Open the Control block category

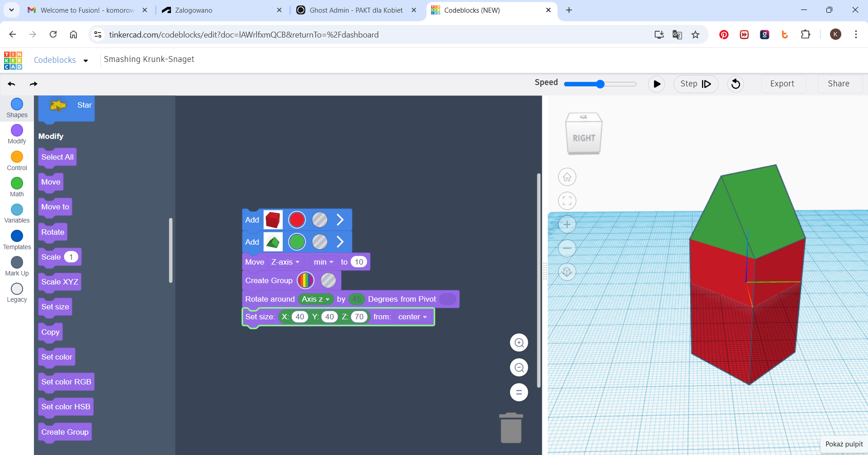[17, 161]
